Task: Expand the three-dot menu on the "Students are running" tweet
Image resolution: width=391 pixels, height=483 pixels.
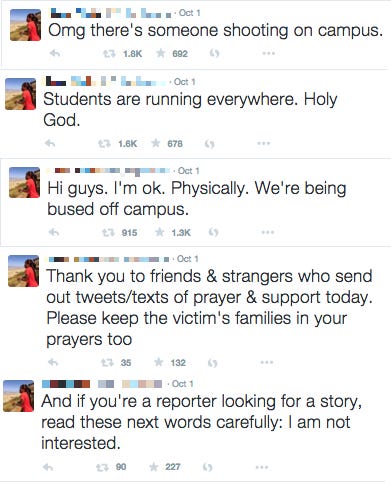Action: pos(263,144)
